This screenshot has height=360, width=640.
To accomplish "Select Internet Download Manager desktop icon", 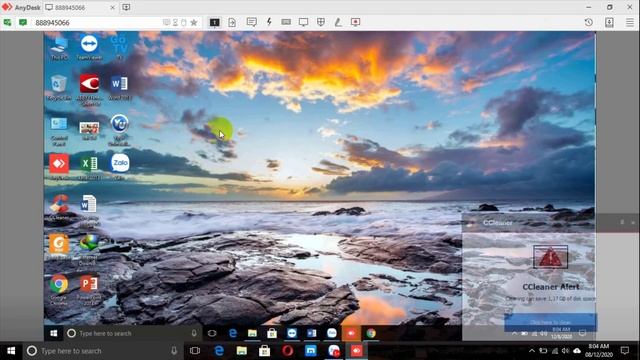I will click(x=89, y=250).
